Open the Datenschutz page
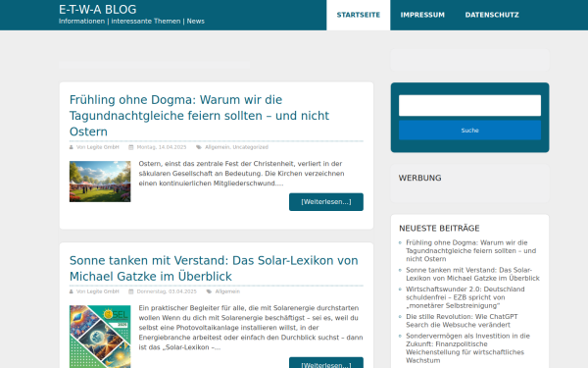Screen dimensions: 588x368 (492, 15)
